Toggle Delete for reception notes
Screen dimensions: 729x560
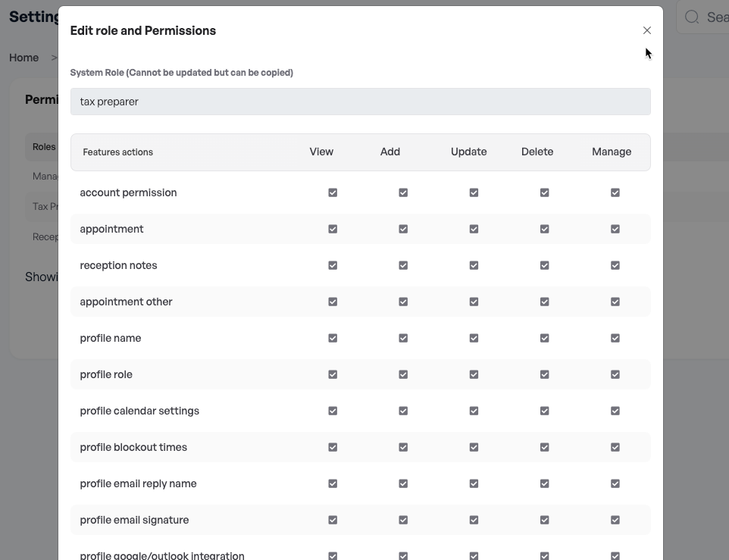[544, 265]
